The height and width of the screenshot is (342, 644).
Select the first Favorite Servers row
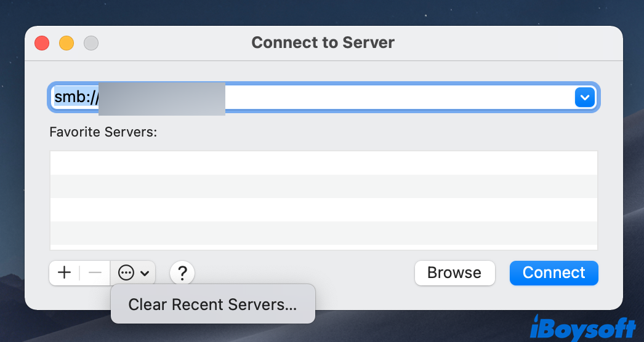(323, 163)
